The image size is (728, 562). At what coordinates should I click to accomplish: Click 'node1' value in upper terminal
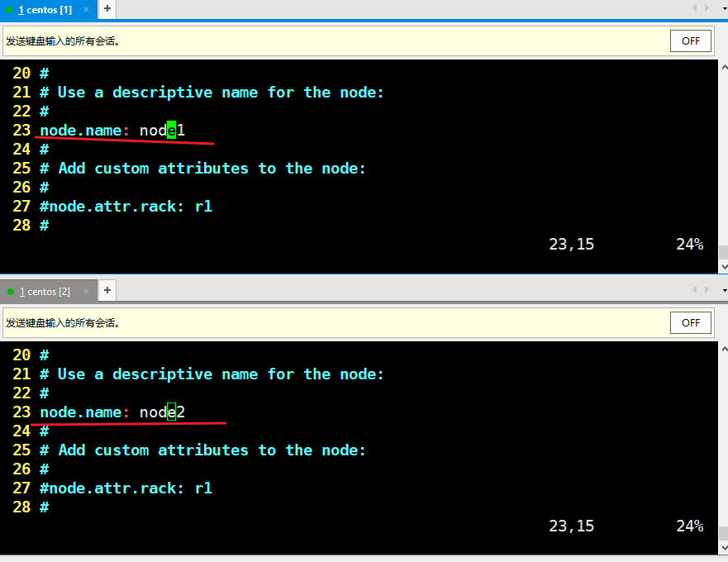click(x=162, y=131)
